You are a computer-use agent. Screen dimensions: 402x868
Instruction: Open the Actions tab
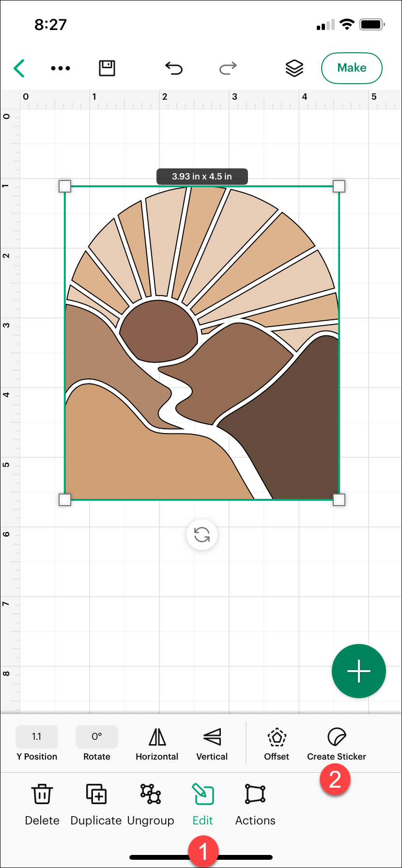pos(255,804)
